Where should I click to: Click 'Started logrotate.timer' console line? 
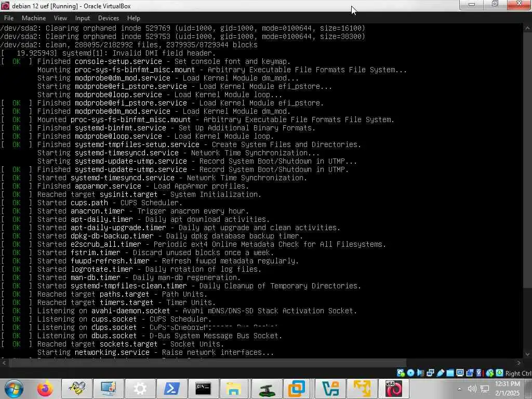click(131, 269)
